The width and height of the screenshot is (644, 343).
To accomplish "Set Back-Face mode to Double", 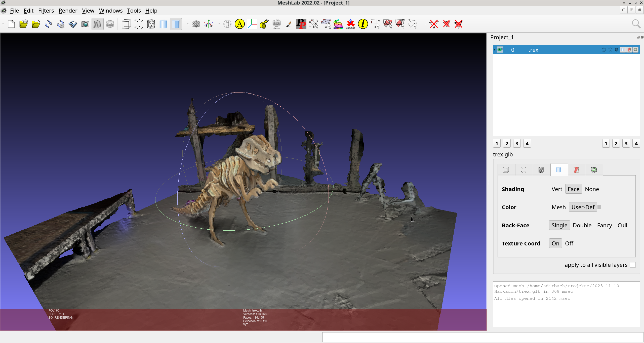I will click(x=582, y=225).
